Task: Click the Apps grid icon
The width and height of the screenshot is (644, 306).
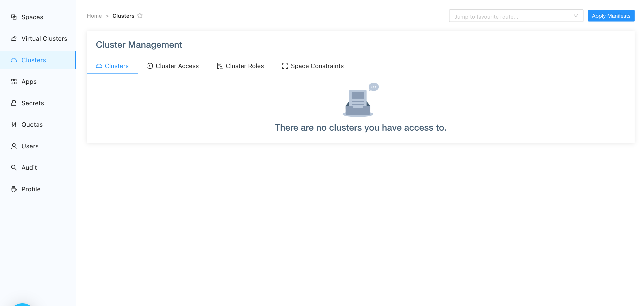Action: pos(14,82)
